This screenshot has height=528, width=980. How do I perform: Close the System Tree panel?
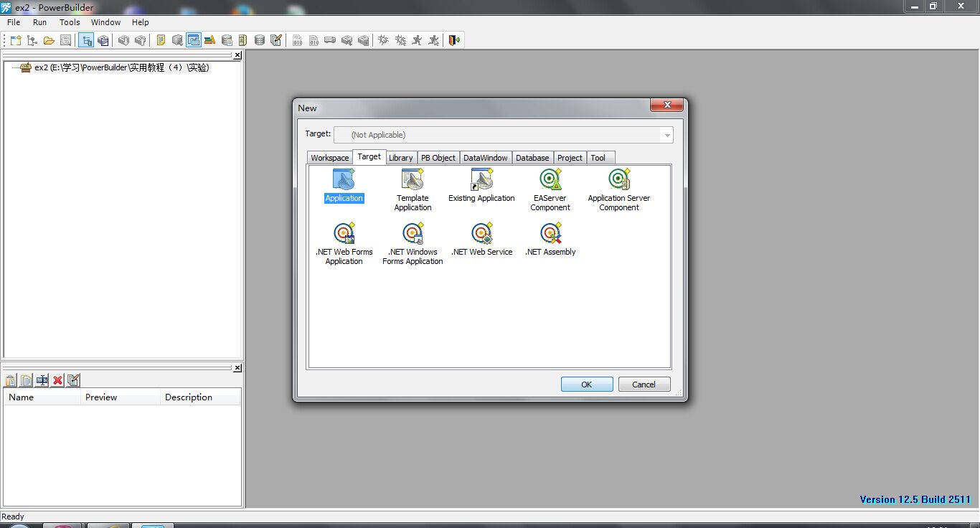click(237, 55)
